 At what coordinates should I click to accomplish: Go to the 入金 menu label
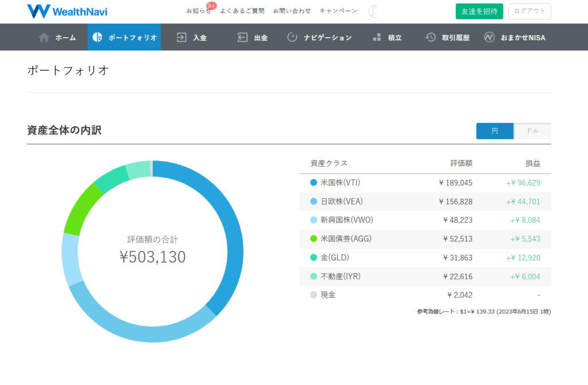click(200, 37)
